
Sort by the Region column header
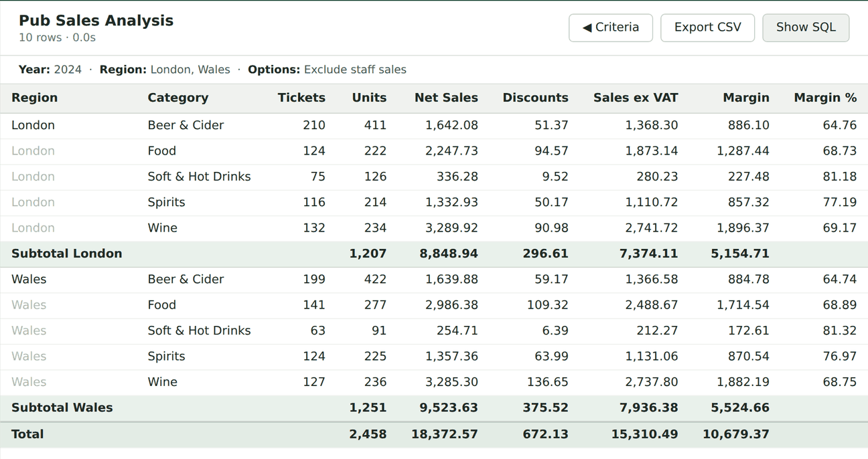(x=34, y=98)
